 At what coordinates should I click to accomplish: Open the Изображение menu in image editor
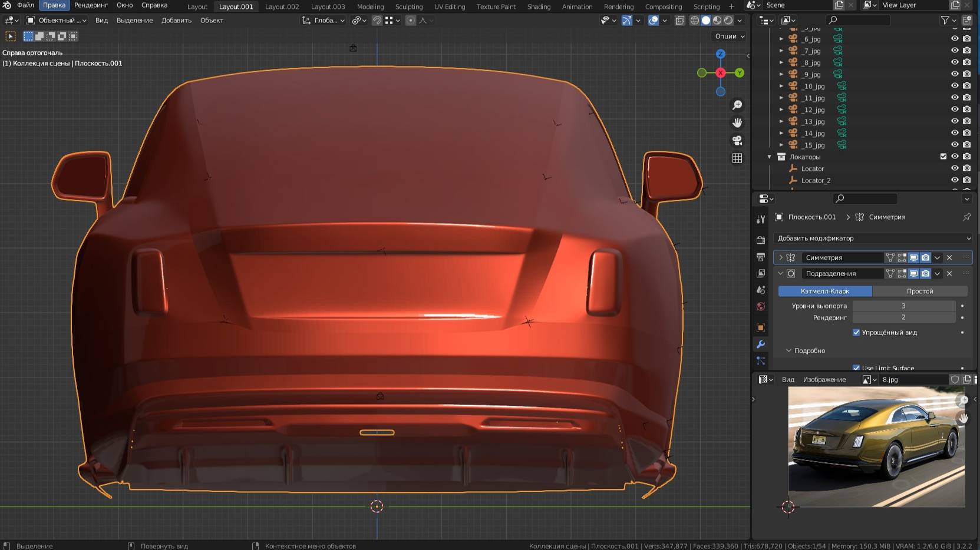(x=824, y=379)
